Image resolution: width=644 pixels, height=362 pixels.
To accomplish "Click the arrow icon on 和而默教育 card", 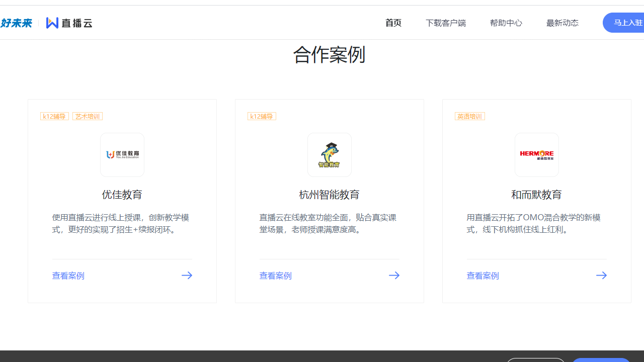I will click(x=601, y=275).
